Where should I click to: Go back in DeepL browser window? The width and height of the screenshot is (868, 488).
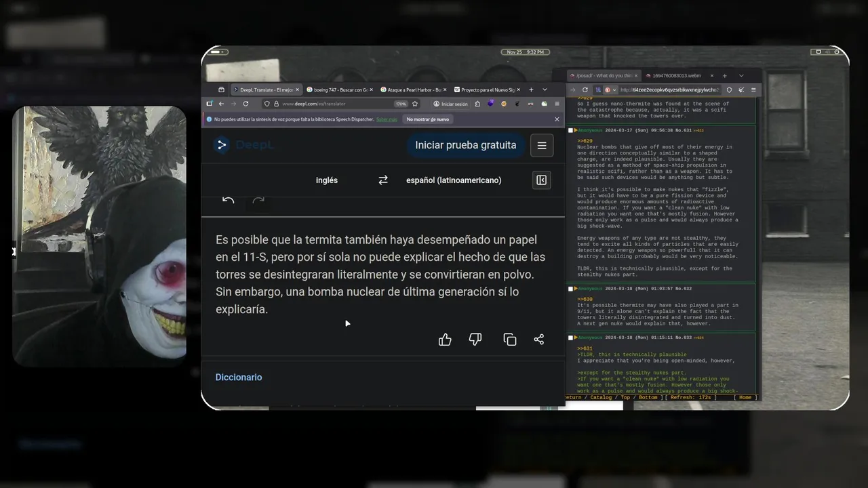[221, 104]
